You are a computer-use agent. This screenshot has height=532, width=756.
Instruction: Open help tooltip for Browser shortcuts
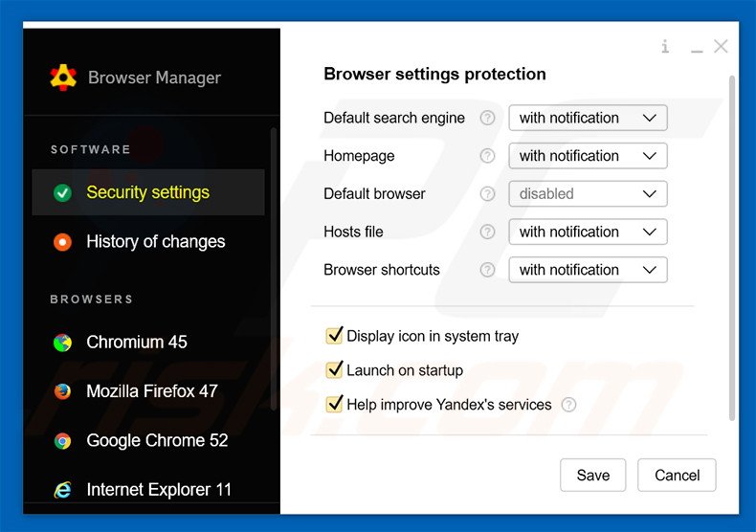pos(487,270)
